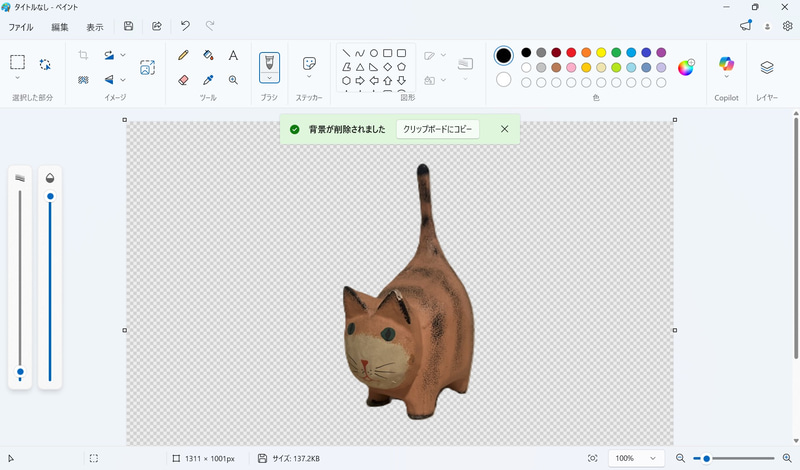The width and height of the screenshot is (800, 470).
Task: Open the account profile button
Action: click(767, 27)
